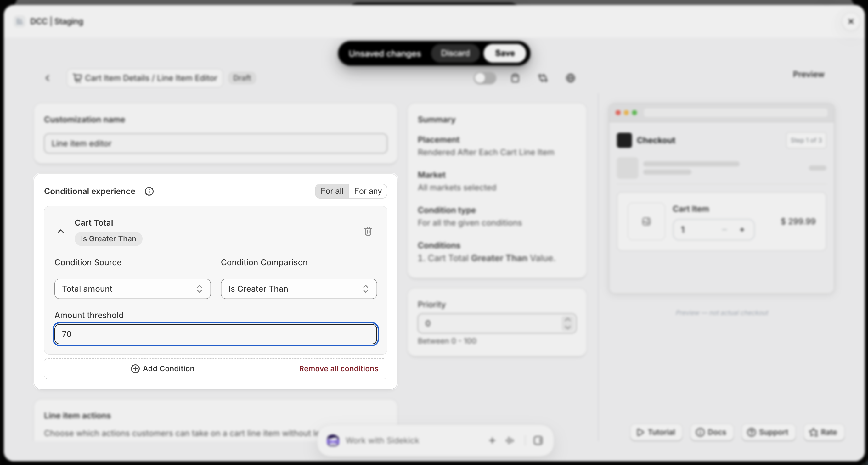Screen dimensions: 868x465
Task: Increase Priority using the stepper arrows
Action: 568,319
